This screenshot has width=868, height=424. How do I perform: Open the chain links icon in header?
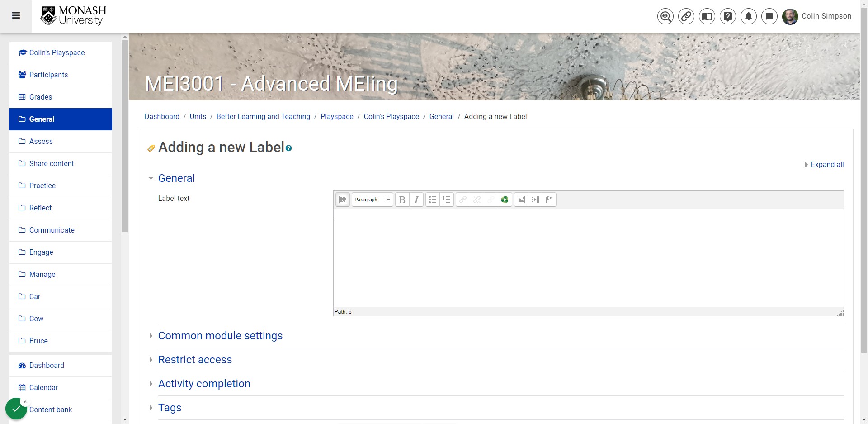(686, 17)
